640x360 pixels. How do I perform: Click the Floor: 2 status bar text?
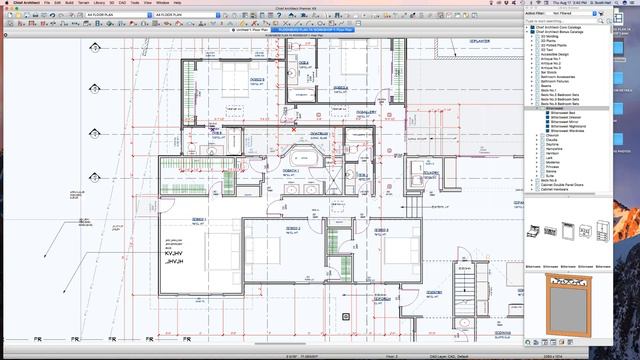391,357
